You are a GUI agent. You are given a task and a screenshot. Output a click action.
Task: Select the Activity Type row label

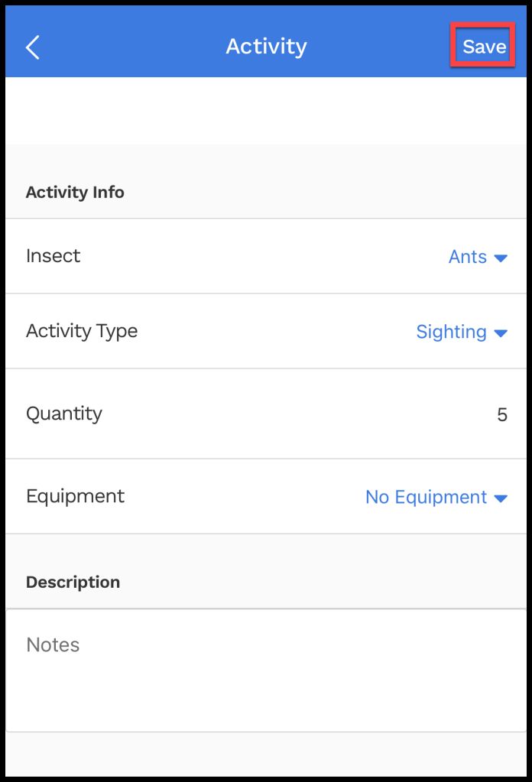click(82, 331)
